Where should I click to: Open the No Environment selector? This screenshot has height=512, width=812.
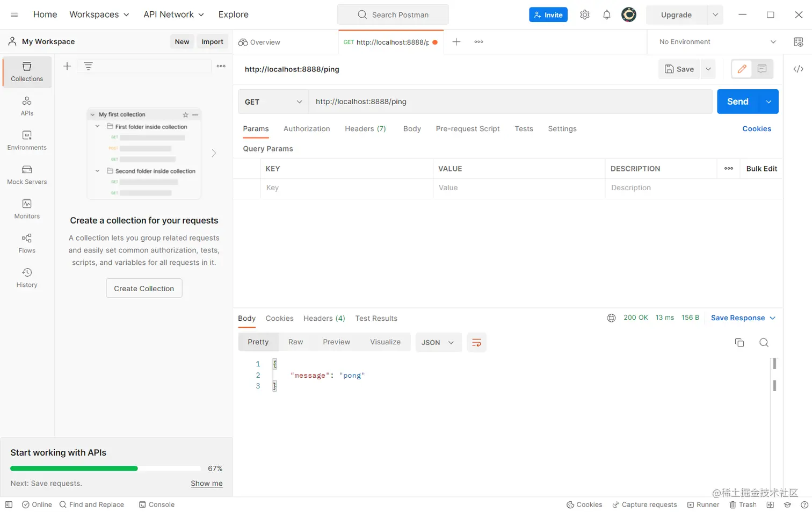717,42
